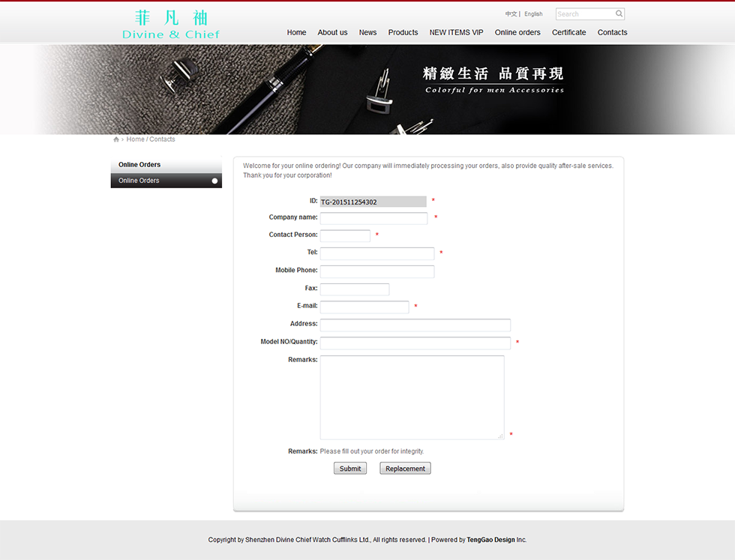Open Online orders in navigation bar

(517, 32)
